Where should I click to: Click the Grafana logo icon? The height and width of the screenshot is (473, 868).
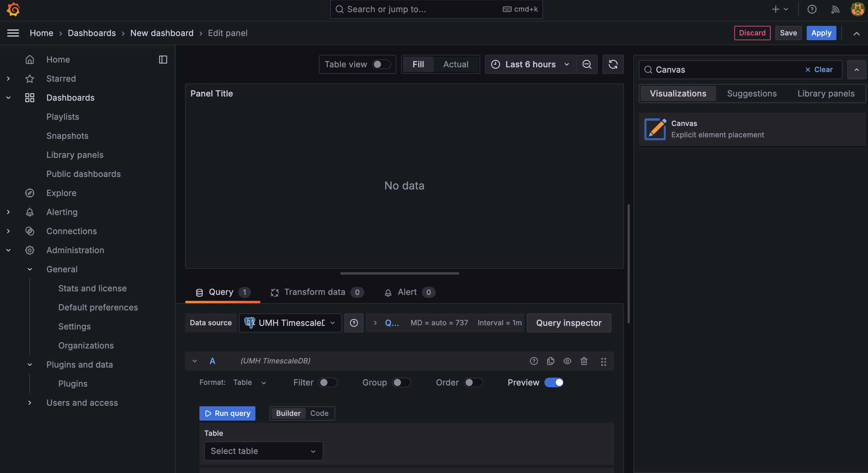coord(13,9)
